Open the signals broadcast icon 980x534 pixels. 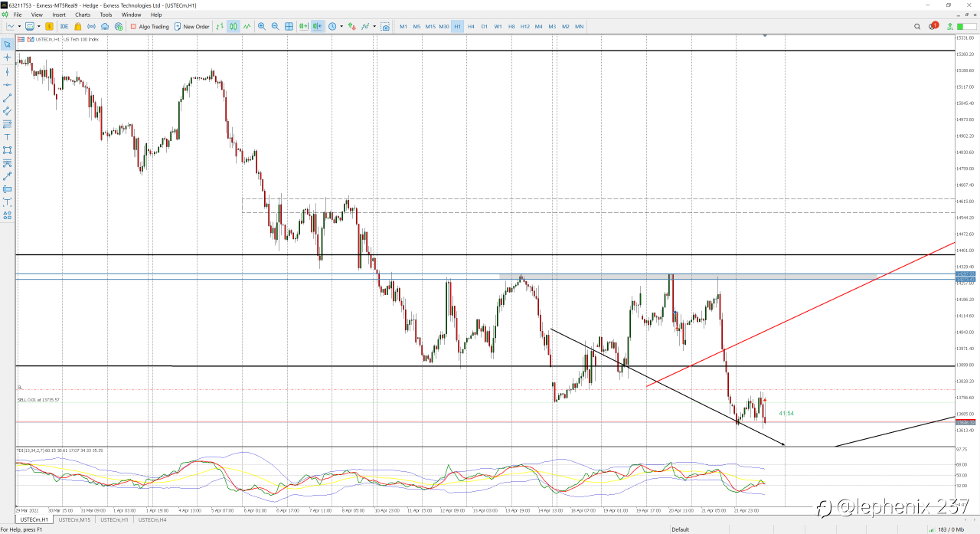(x=91, y=26)
